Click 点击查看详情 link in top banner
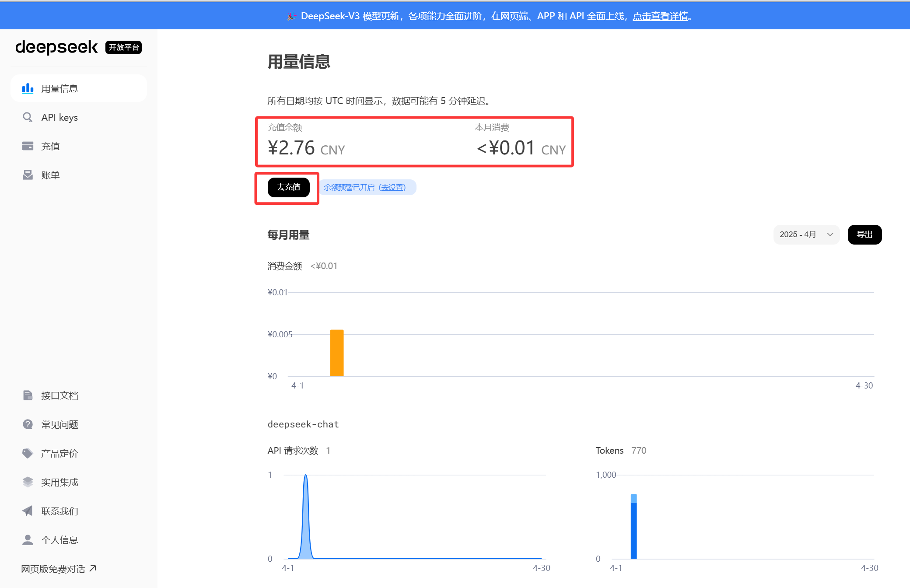Viewport: 910px width, 588px height. [660, 16]
